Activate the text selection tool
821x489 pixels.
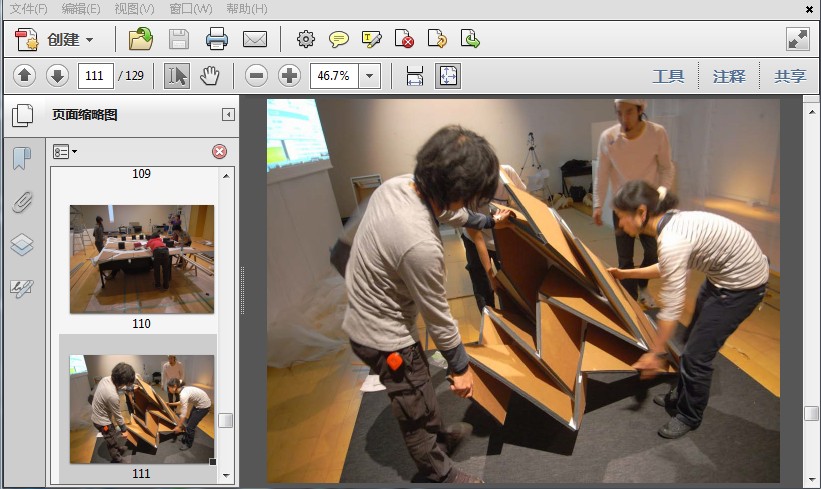coord(177,76)
